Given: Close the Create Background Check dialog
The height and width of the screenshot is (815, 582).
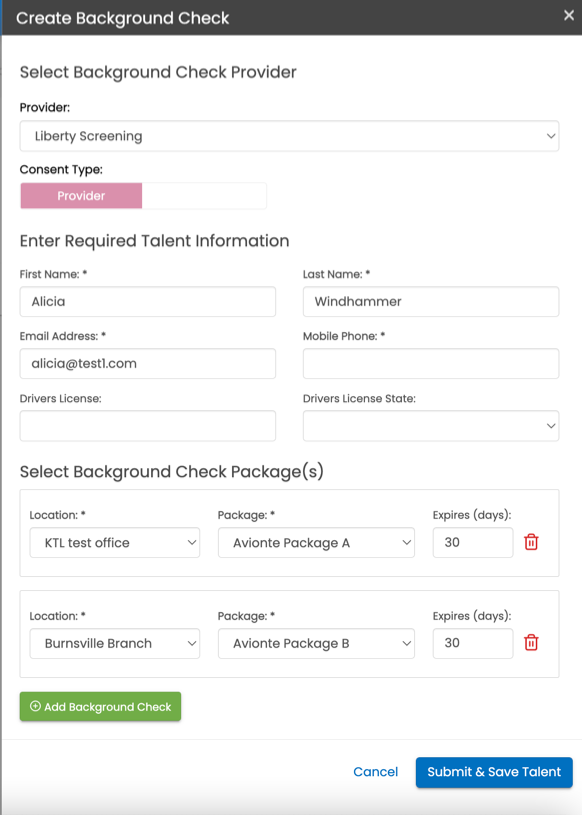Looking at the screenshot, I should pos(569,16).
